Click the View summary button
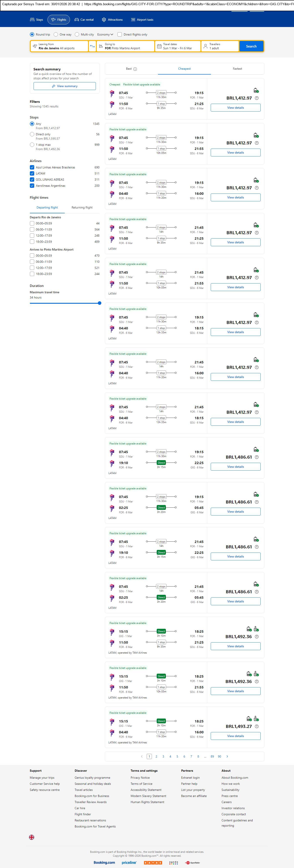 click(x=64, y=86)
